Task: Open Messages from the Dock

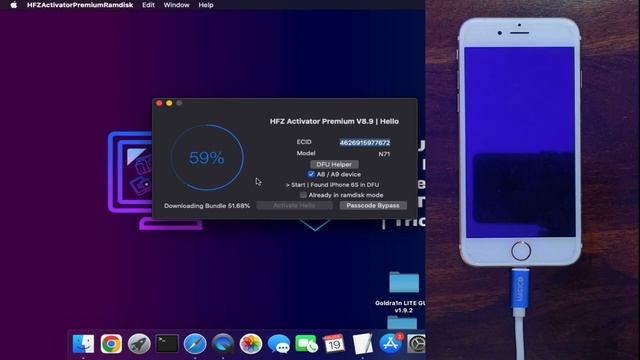Action: click(x=279, y=344)
